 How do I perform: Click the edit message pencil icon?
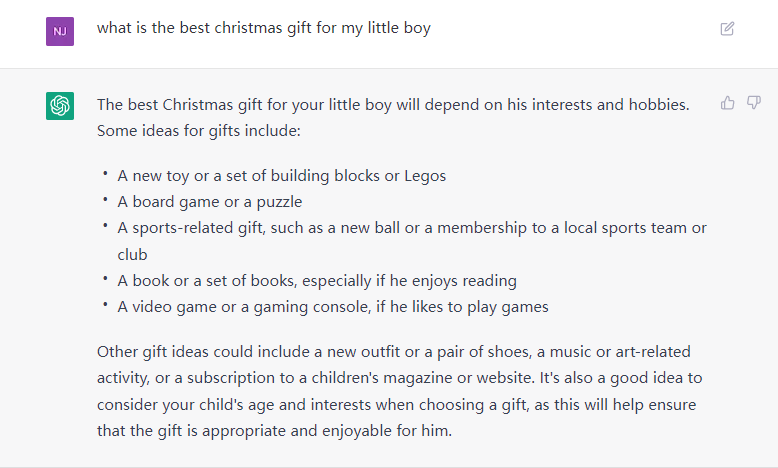point(727,29)
